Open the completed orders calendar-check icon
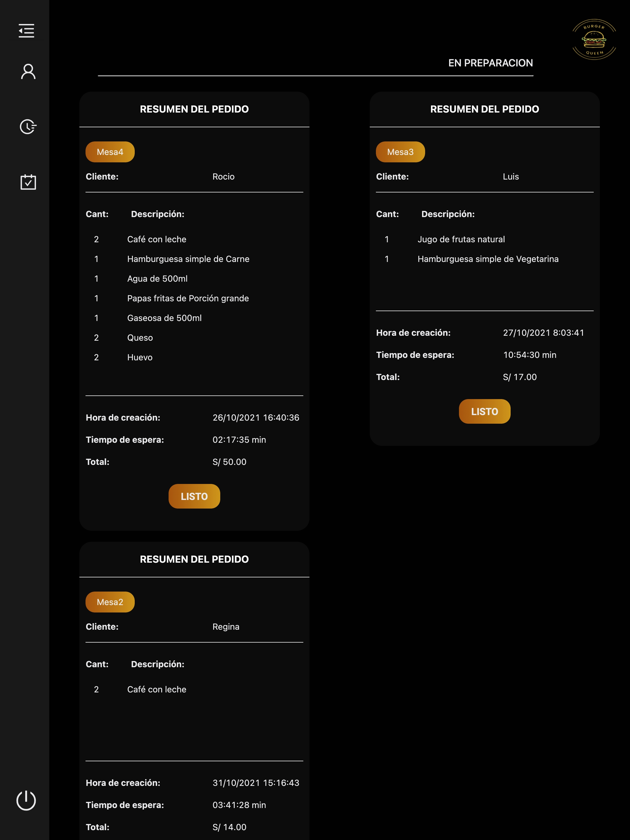630x840 pixels. [28, 182]
